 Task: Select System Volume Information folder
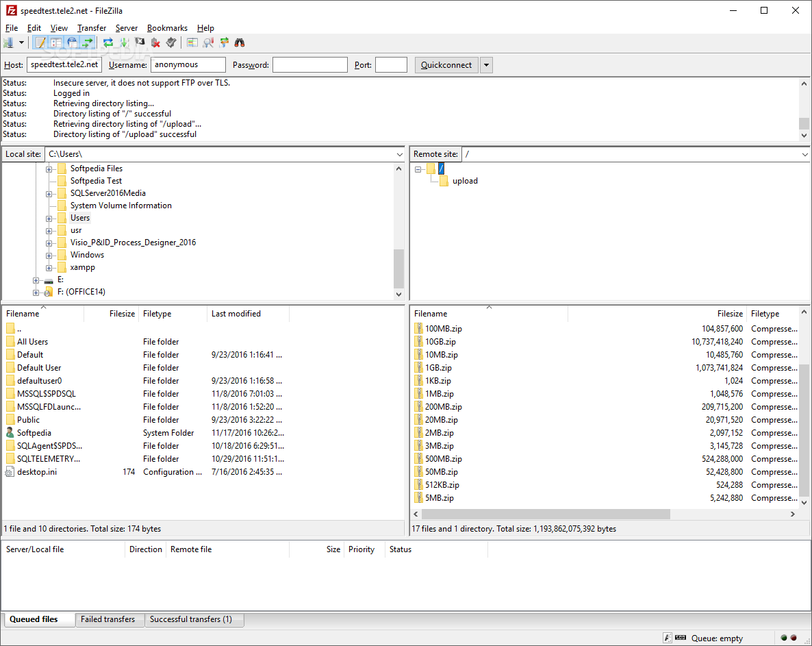[x=120, y=206]
